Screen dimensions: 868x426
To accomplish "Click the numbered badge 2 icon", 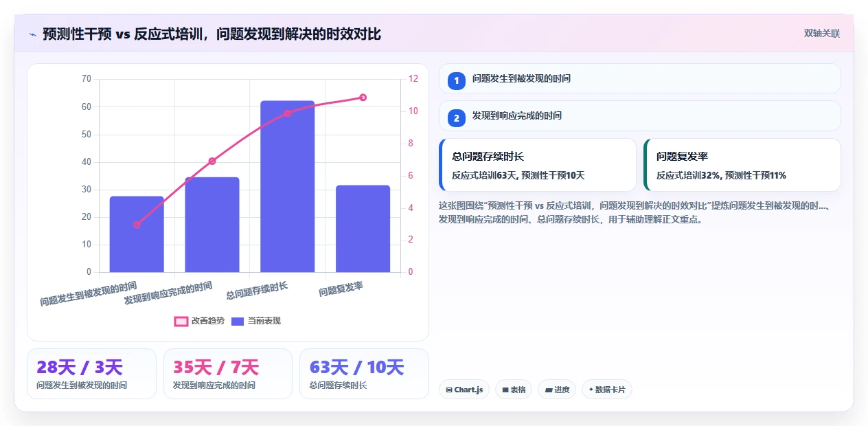I will point(457,117).
